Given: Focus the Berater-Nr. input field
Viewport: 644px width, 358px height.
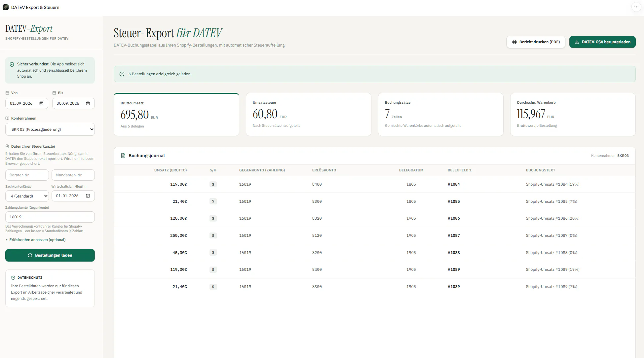Looking at the screenshot, I should [27, 175].
